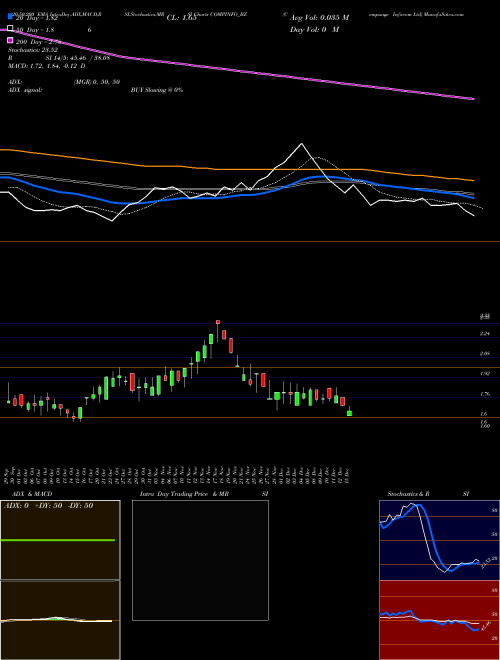Click the 'ADX: 0 +DY: 50 -DY: 50' readout

pyautogui.click(x=48, y=506)
